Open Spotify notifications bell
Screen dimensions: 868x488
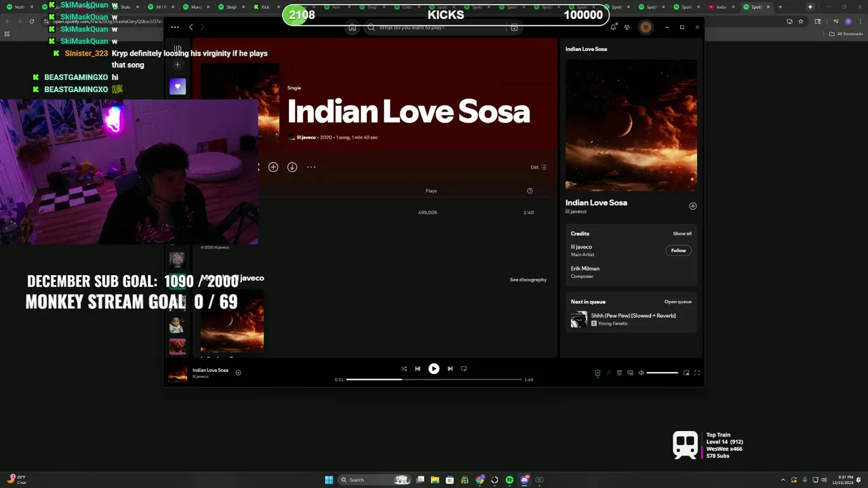pyautogui.click(x=613, y=28)
